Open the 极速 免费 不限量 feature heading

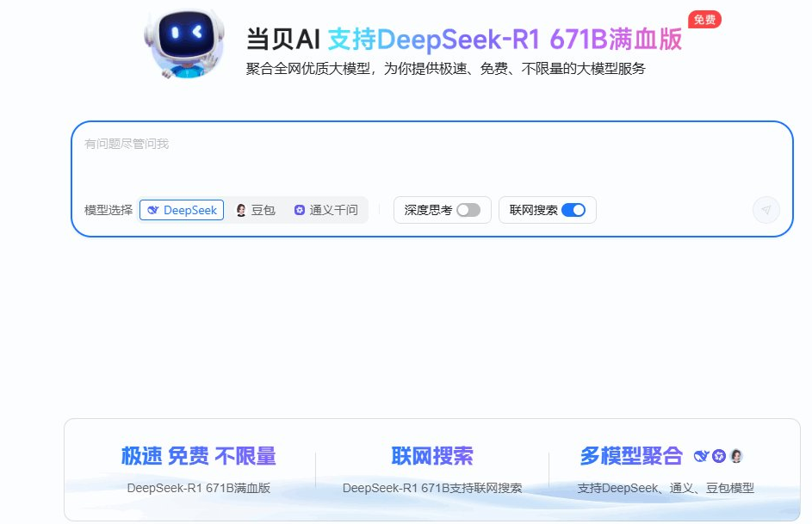click(198, 456)
